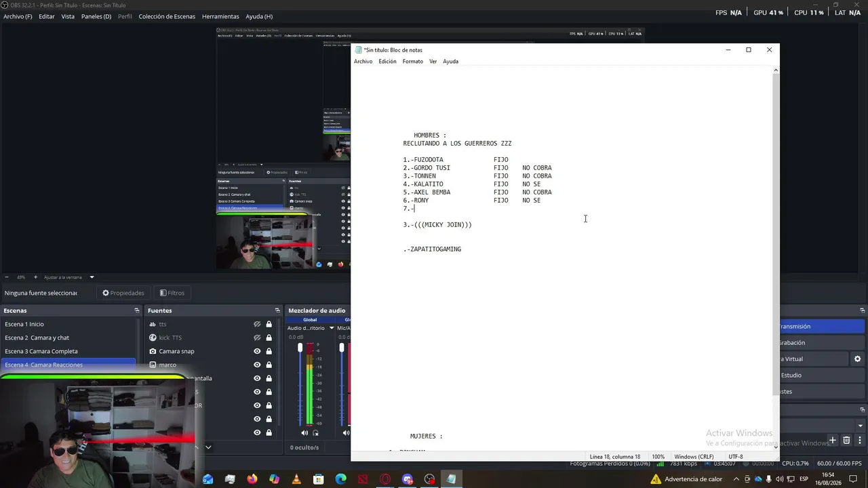The image size is (868, 488).
Task: Zoom out the OBS preview with minus icon
Action: pyautogui.click(x=6, y=277)
